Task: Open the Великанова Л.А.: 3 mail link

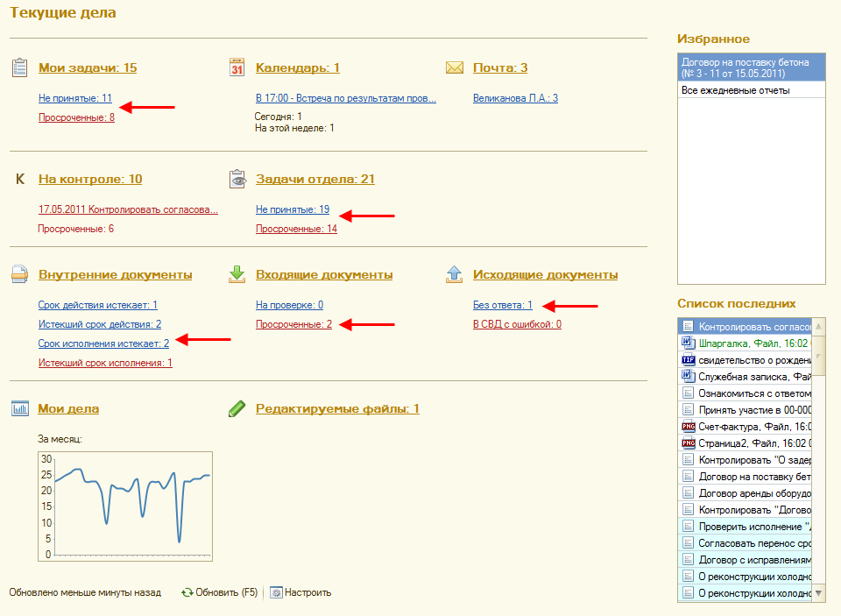Action: [x=515, y=98]
